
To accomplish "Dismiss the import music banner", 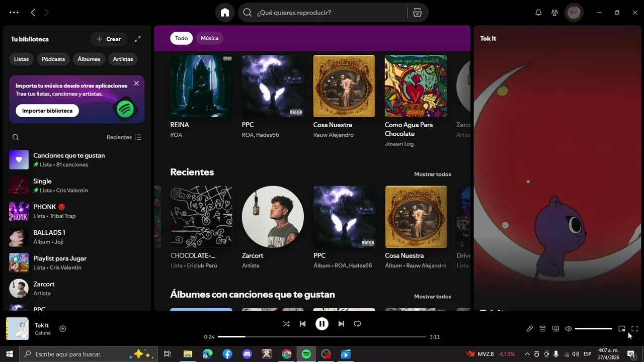I will (x=136, y=83).
